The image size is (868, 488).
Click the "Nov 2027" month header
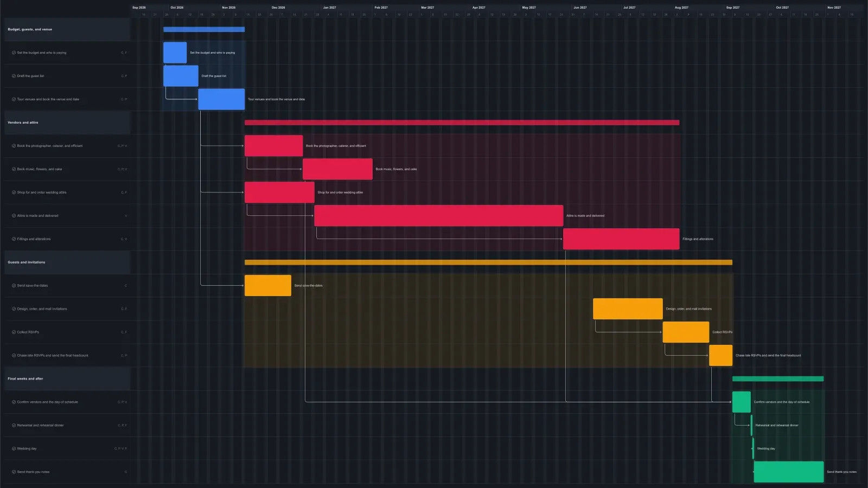tap(834, 8)
